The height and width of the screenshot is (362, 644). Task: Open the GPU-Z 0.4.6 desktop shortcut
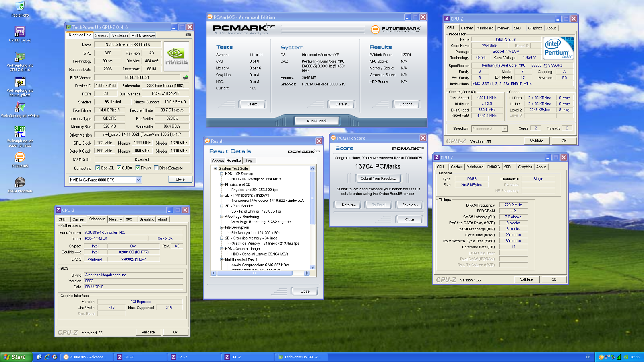click(x=20, y=57)
